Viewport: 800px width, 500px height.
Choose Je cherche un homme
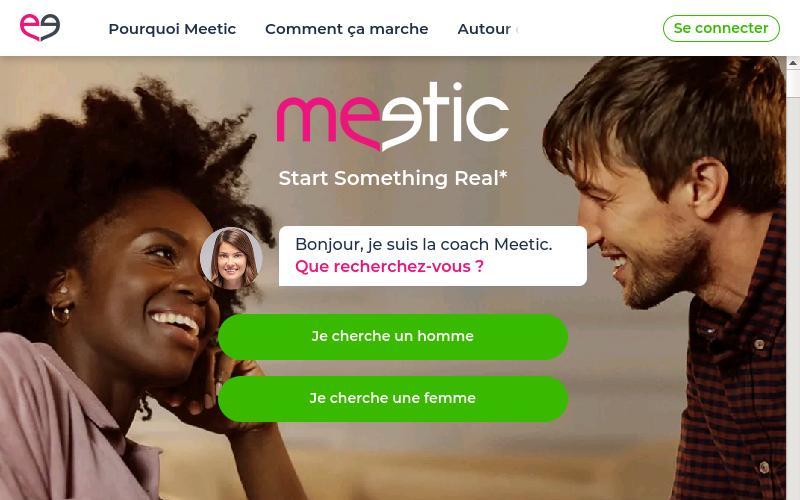(x=393, y=337)
